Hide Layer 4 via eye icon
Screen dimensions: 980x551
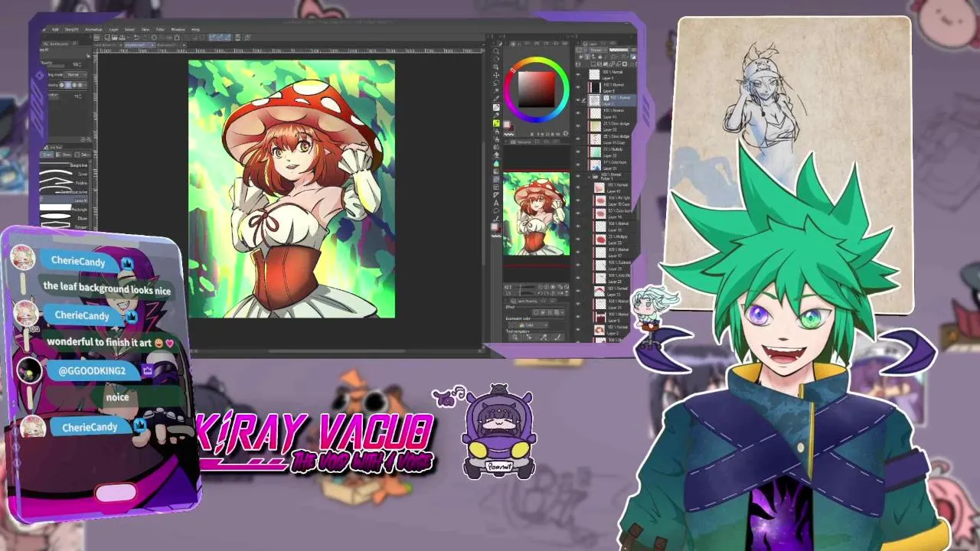[x=578, y=75]
